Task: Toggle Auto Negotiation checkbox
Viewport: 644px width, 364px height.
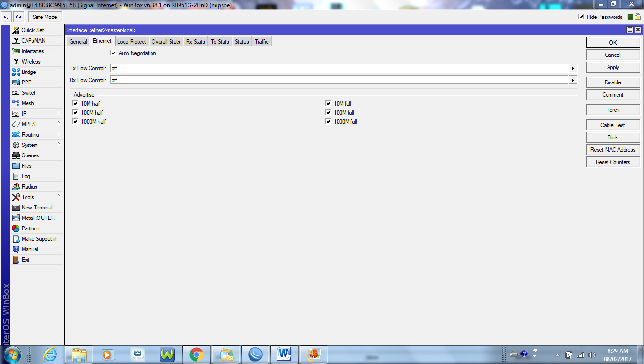Action: [113, 53]
